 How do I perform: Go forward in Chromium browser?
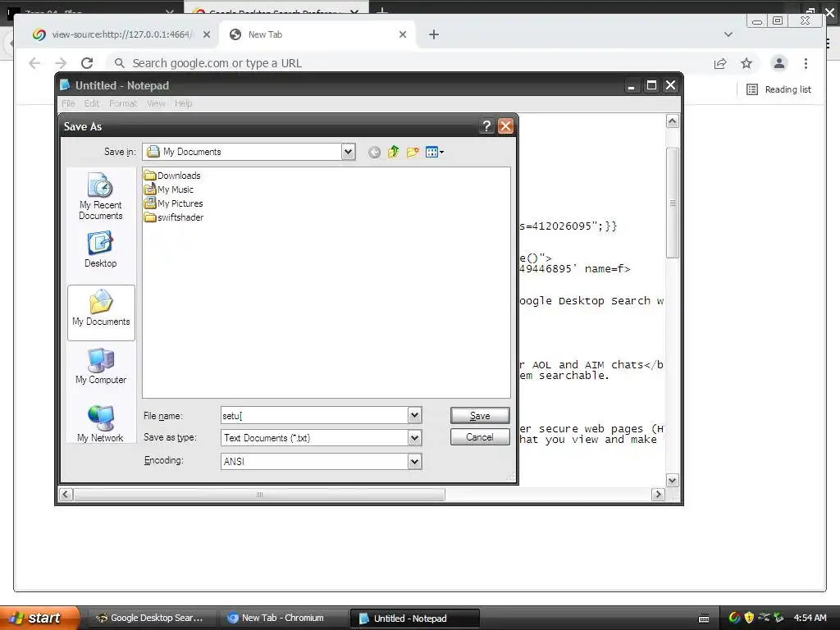[x=61, y=63]
